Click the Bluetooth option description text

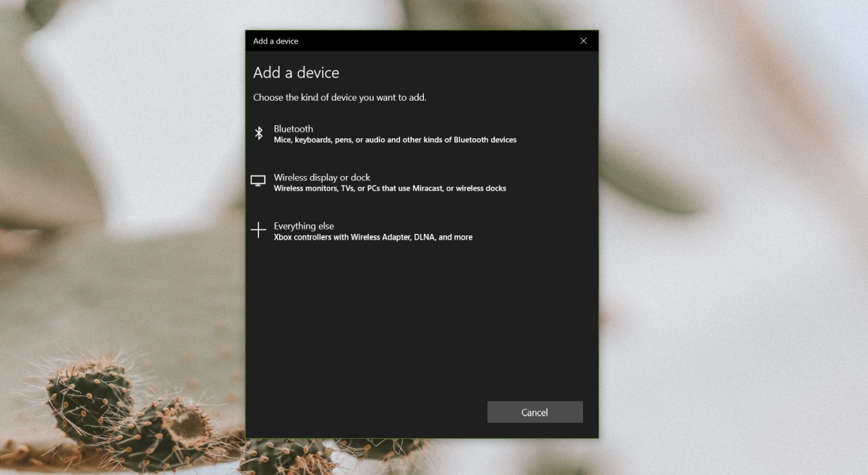tap(394, 140)
